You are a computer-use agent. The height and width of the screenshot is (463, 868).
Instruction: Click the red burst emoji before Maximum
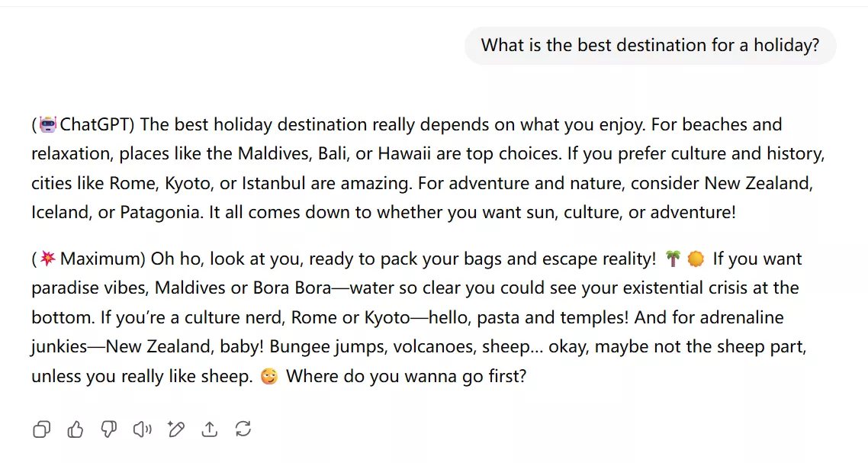[48, 259]
